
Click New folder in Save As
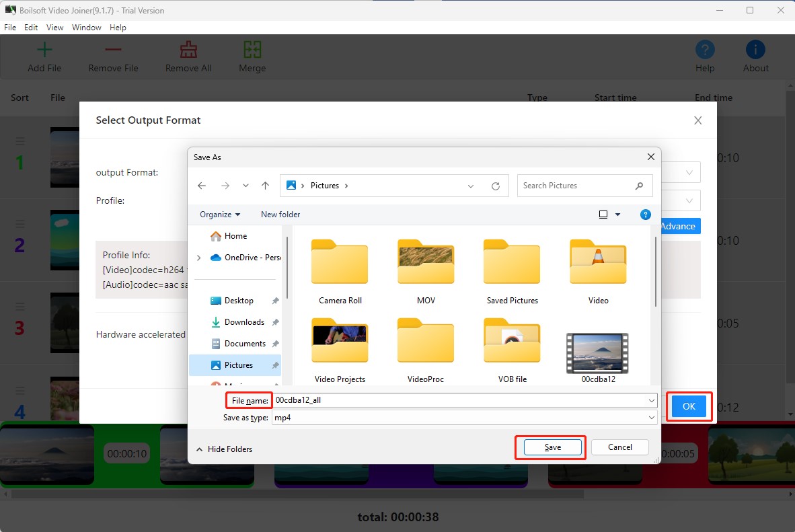(x=280, y=215)
